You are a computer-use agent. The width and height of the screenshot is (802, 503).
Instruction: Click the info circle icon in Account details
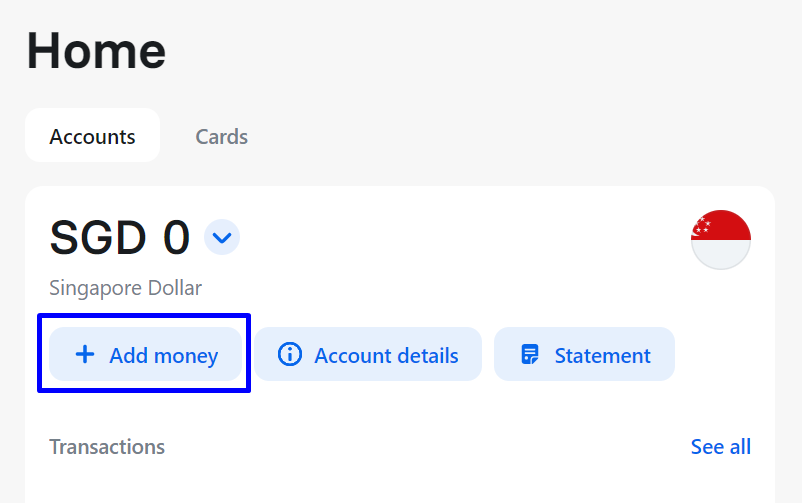tap(290, 354)
